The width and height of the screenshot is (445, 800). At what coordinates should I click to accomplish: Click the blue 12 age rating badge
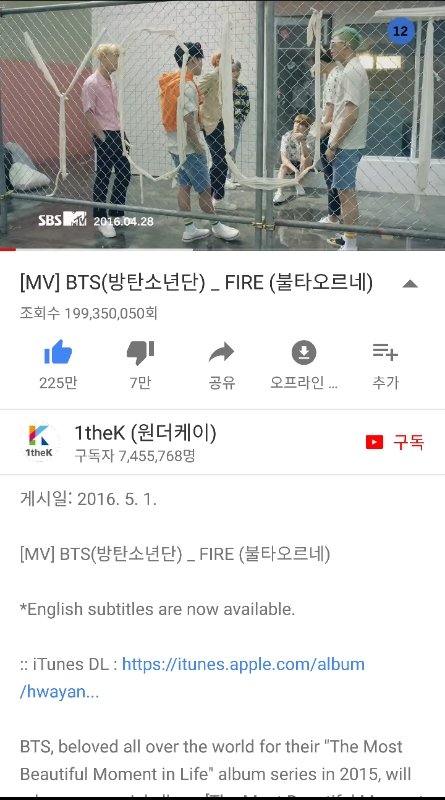pos(401,31)
